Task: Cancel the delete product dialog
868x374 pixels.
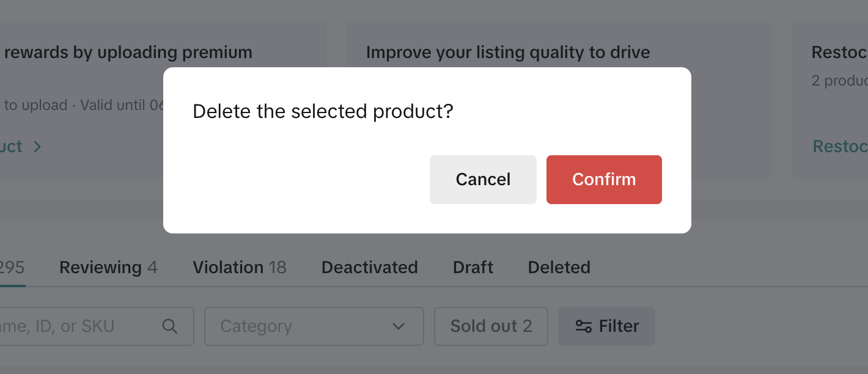Action: click(x=483, y=180)
